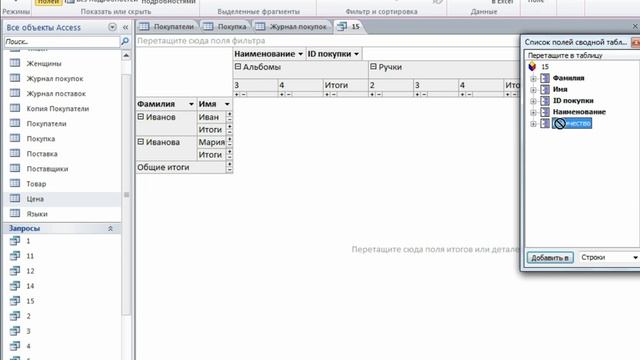Click into the Поиск search field
This screenshot has width=640, height=360.
[x=62, y=42]
